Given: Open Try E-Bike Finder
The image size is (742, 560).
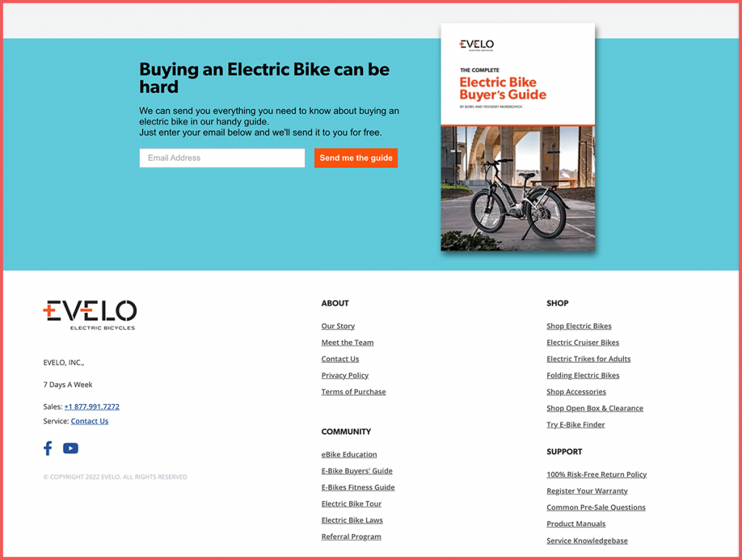Looking at the screenshot, I should click(575, 425).
